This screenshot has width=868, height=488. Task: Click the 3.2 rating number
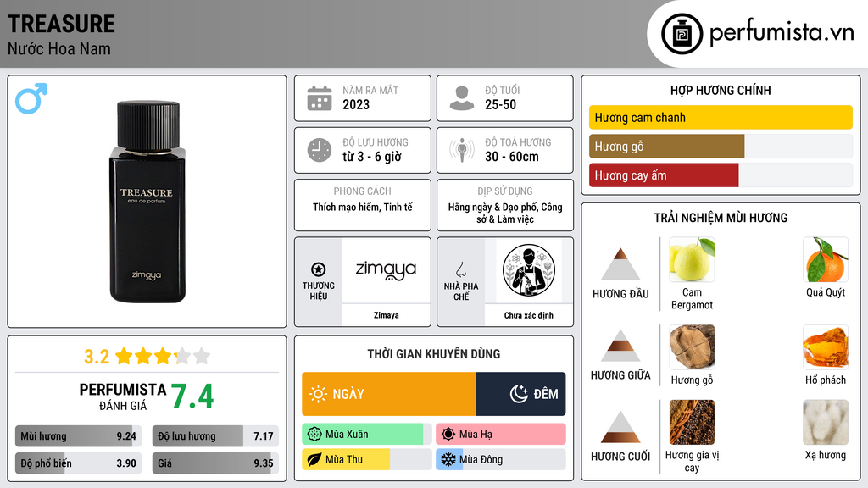coord(97,357)
